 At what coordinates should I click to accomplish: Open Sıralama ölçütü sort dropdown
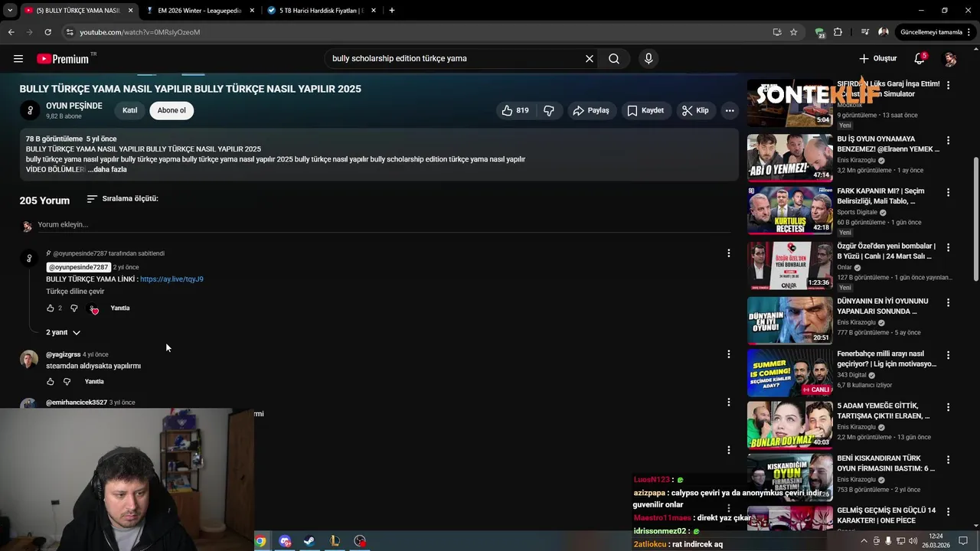(122, 199)
